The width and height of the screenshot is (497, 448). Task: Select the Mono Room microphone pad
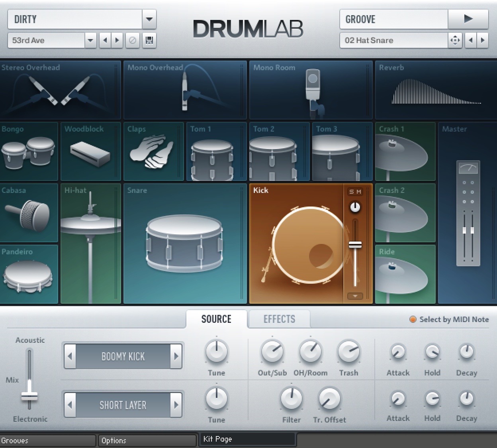[x=311, y=90]
